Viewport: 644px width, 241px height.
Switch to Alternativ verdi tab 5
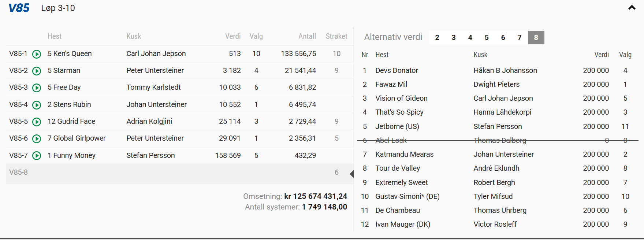point(486,38)
